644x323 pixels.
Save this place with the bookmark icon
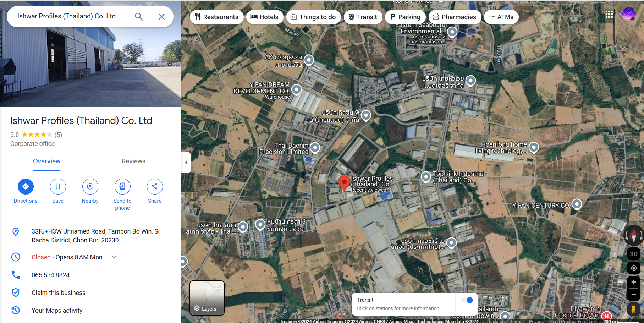pyautogui.click(x=58, y=186)
